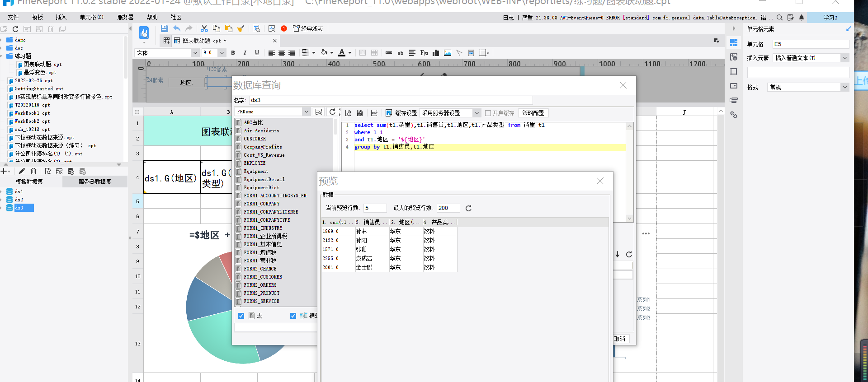Center-align the cell text
Image resolution: width=868 pixels, height=382 pixels.
click(x=282, y=53)
